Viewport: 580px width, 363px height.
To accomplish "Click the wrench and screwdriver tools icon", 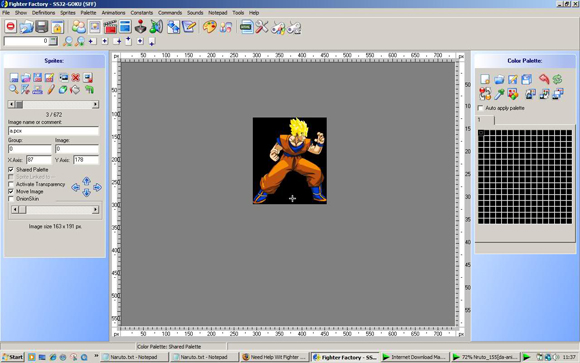I will click(262, 27).
